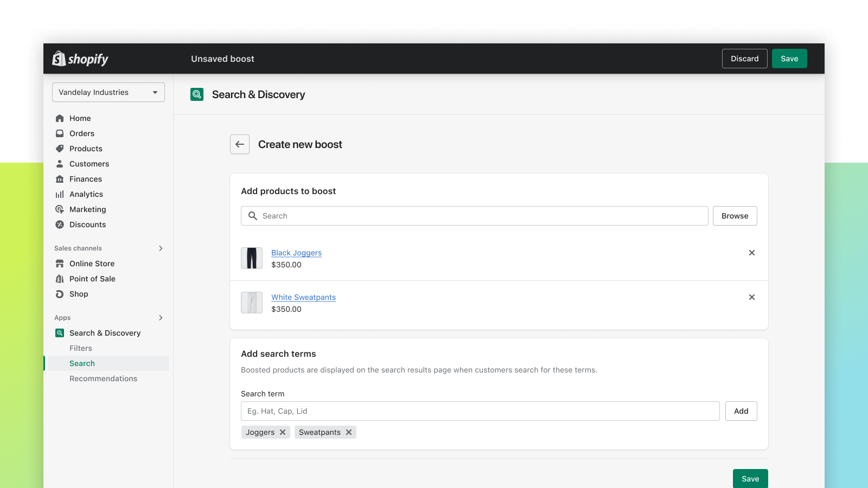Click the Black Joggers thumbnail
The height and width of the screenshot is (488, 868).
(x=252, y=258)
